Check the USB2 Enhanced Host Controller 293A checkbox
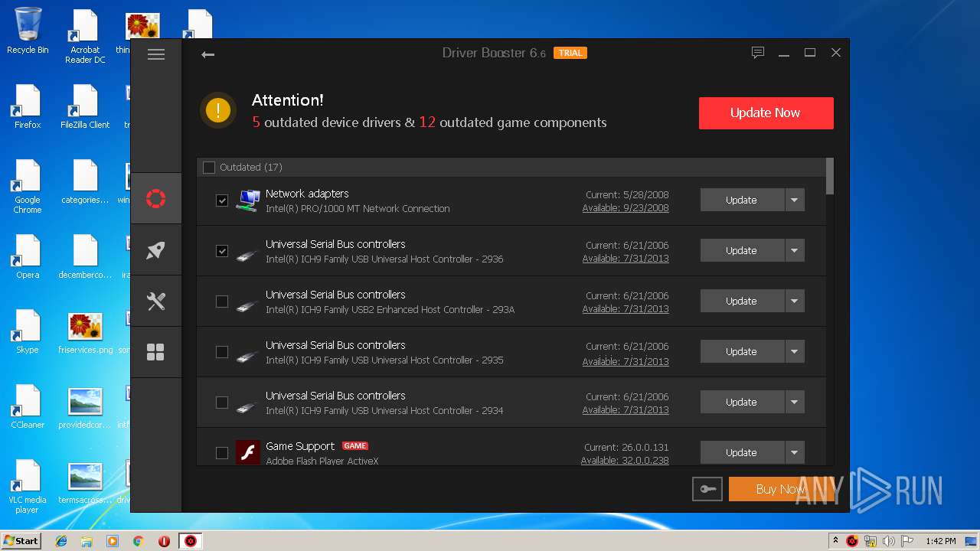Viewport: 980px width, 551px height. click(x=222, y=301)
